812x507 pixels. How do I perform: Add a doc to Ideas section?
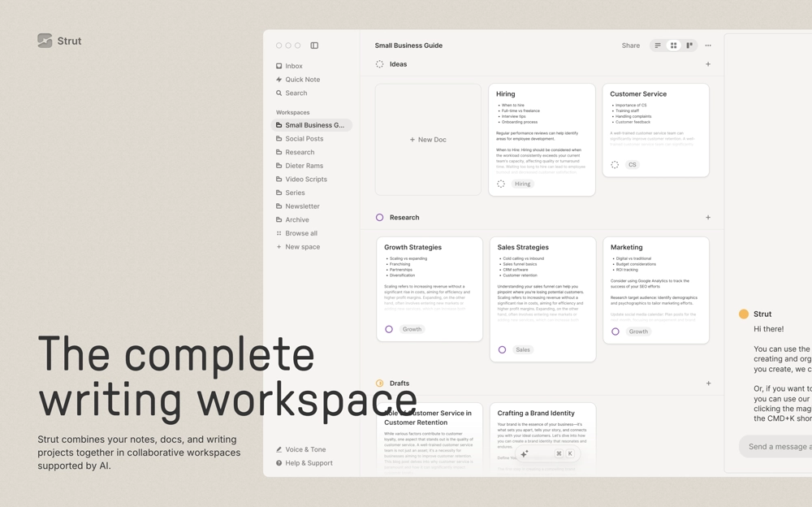(x=708, y=64)
